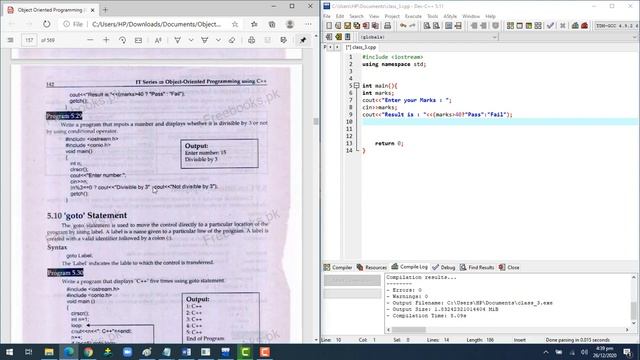
Task: Click Find icon in Dev-C++ toolbar
Action: [427, 26]
